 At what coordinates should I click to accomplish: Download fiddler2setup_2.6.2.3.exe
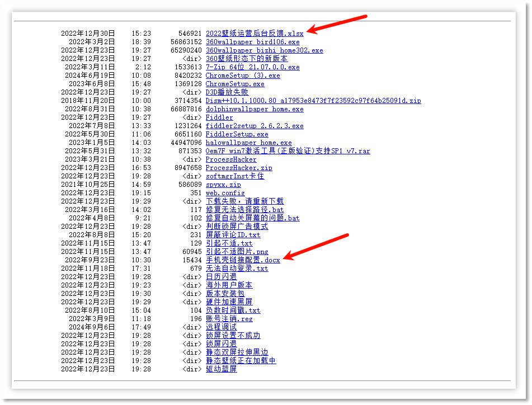tap(254, 126)
